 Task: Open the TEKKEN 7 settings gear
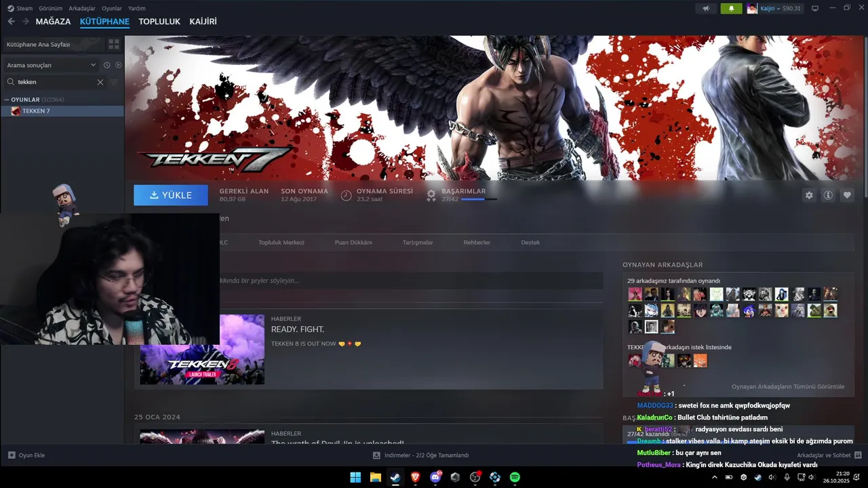click(809, 195)
